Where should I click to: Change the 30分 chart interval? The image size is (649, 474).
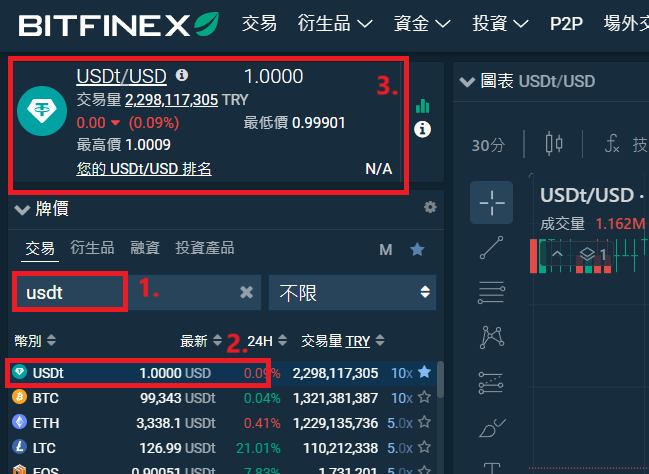(488, 145)
